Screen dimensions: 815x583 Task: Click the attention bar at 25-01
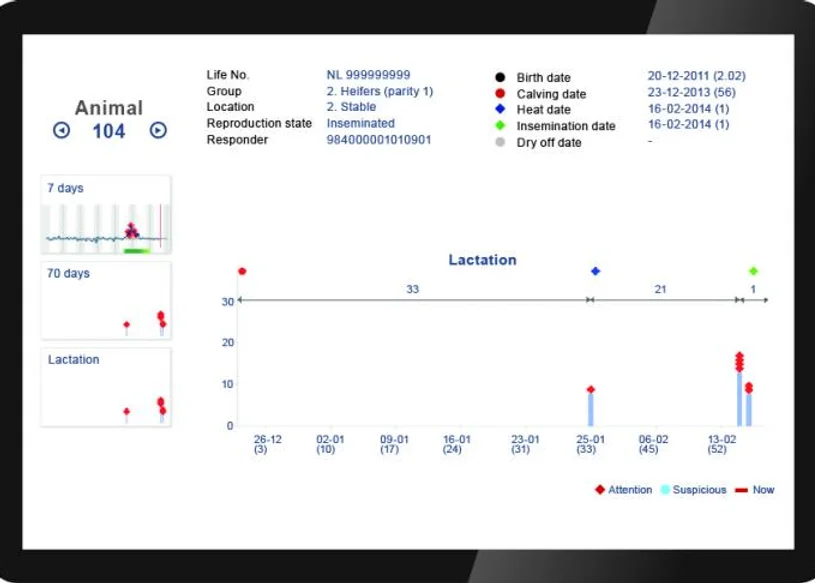click(x=590, y=408)
